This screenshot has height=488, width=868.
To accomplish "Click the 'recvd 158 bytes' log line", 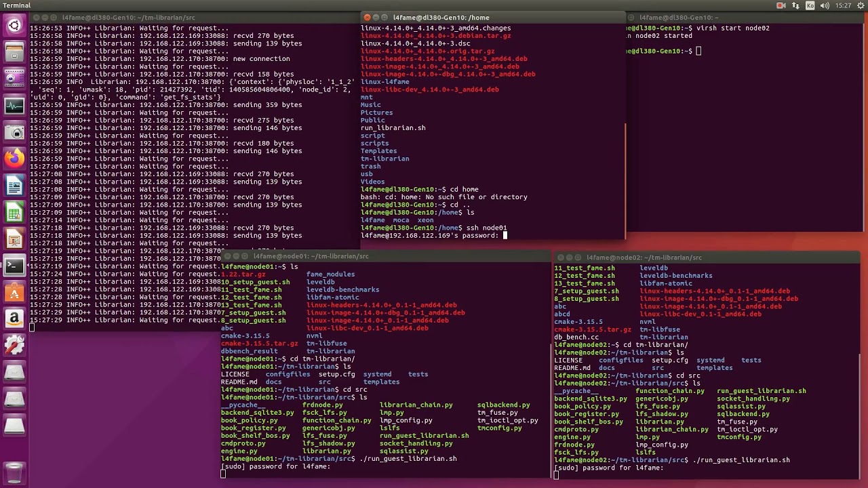I will 162,74.
